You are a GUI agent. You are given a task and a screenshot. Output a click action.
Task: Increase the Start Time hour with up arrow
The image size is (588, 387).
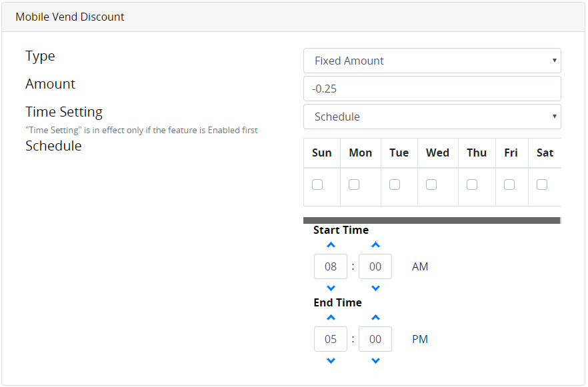331,245
